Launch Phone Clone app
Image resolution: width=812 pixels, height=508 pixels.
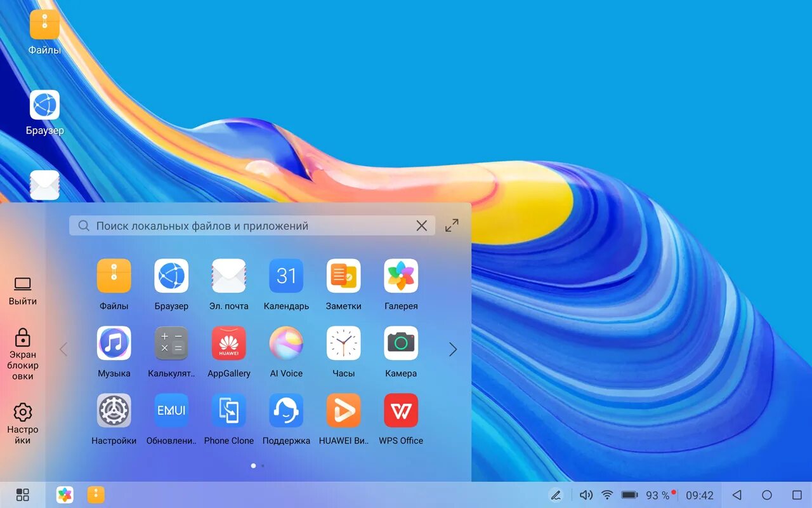pos(228,410)
